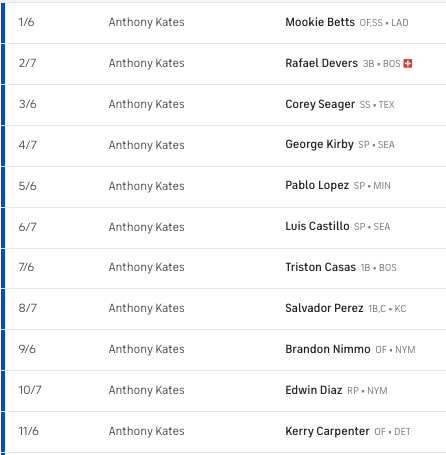Click the 8/7 pick number cell

tap(27, 308)
